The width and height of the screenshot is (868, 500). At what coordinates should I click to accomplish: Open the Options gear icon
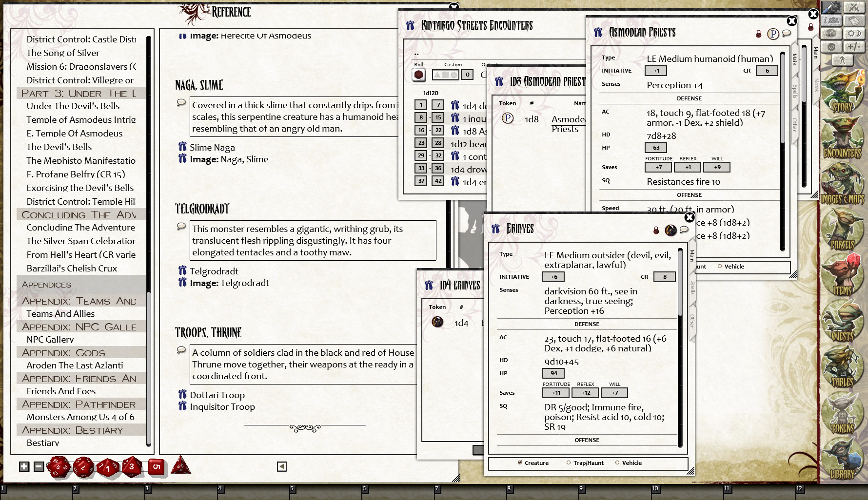831,46
